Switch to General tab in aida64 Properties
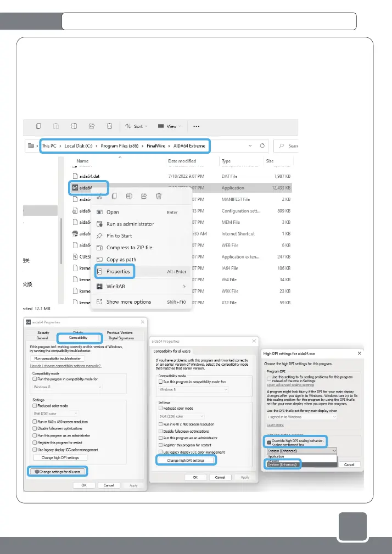 42,338
